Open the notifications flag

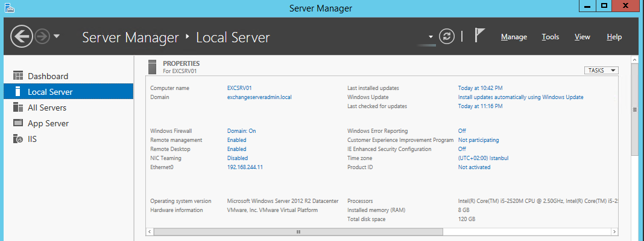(480, 36)
